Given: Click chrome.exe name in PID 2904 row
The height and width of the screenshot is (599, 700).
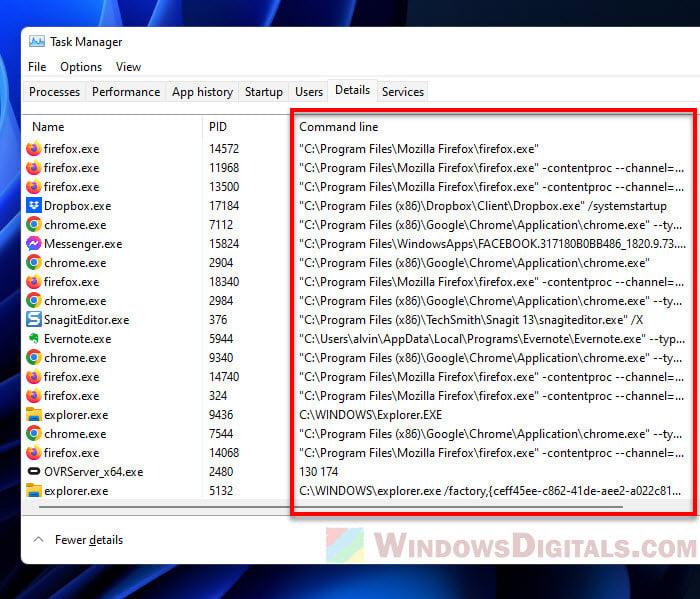Looking at the screenshot, I should pos(75,263).
